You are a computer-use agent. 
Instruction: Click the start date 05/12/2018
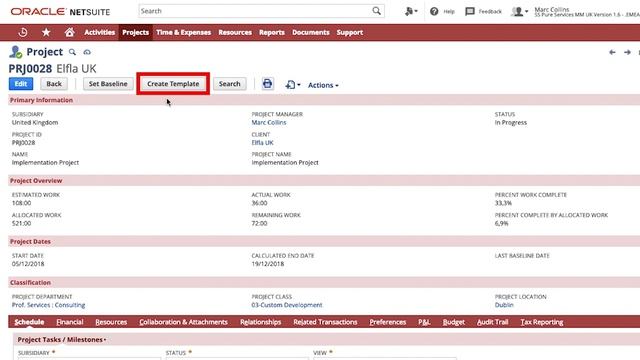28,264
